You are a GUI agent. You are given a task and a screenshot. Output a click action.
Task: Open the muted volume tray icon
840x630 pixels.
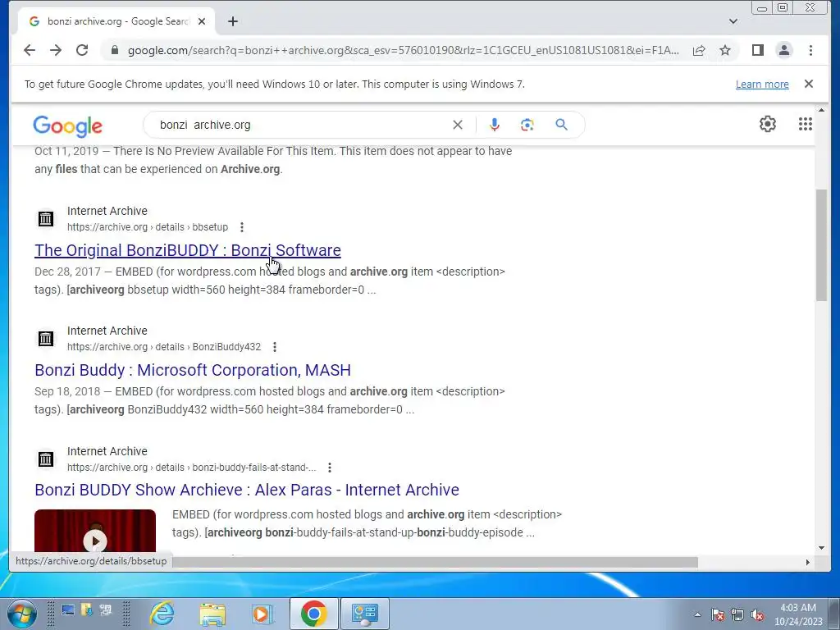click(x=757, y=614)
